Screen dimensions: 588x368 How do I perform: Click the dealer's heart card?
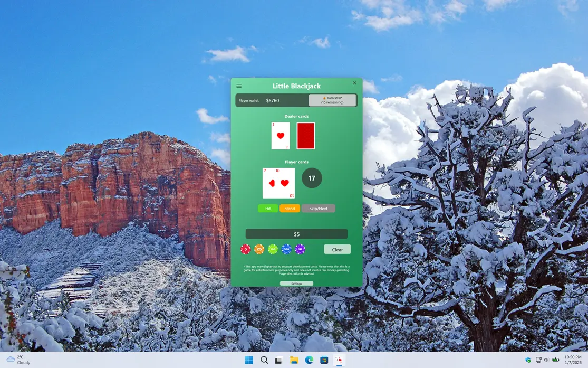pos(281,136)
